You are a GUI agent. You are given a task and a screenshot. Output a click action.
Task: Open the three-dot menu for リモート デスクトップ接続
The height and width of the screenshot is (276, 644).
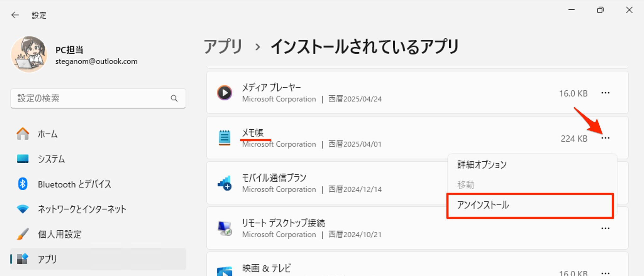(x=605, y=228)
